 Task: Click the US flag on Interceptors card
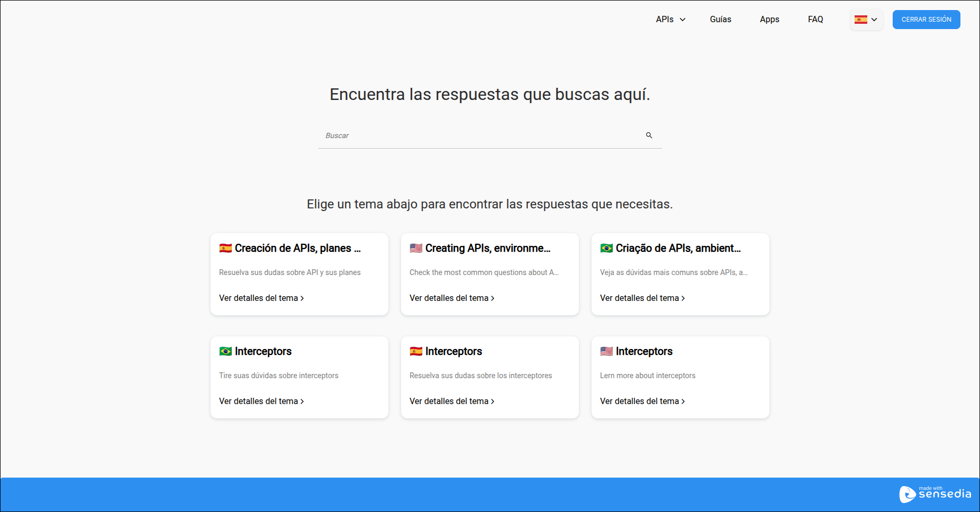click(606, 351)
